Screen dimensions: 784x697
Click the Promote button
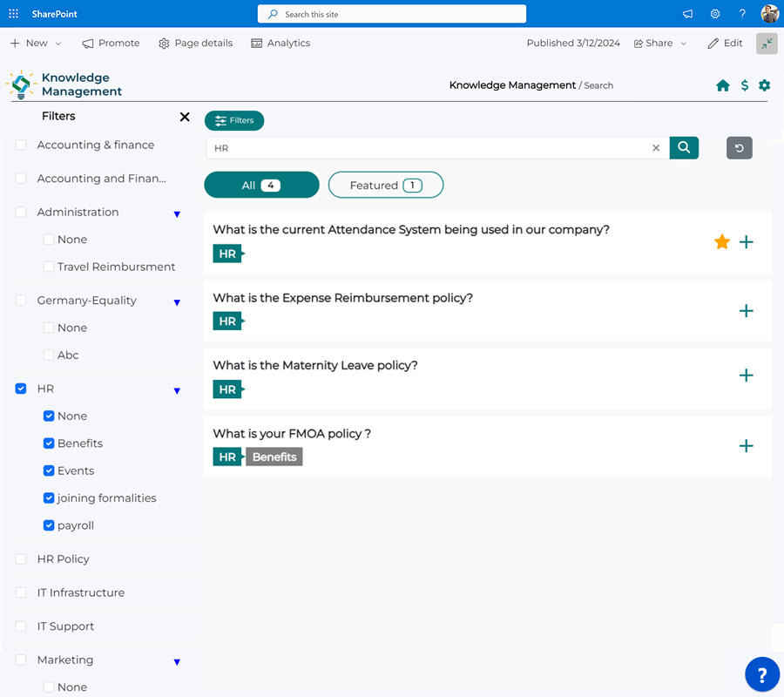point(111,43)
